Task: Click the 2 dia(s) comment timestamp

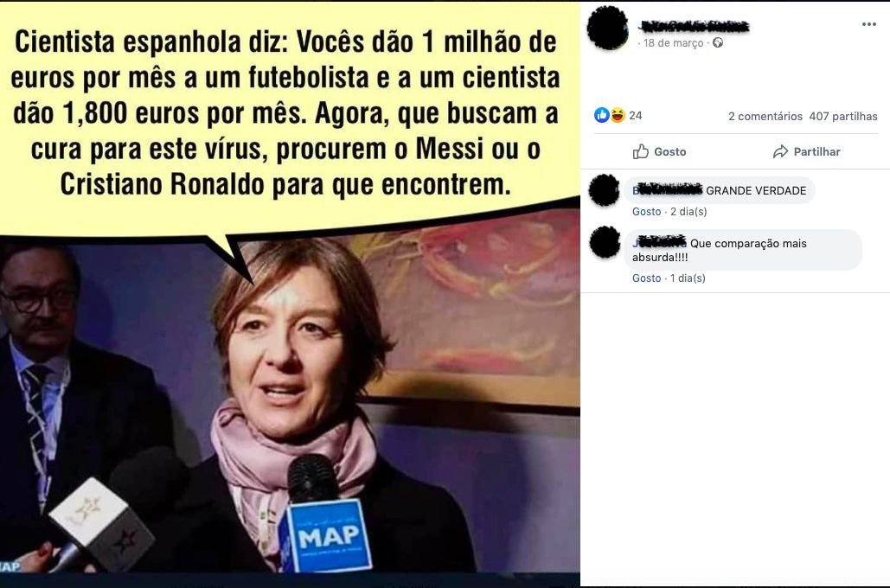Action: point(688,211)
